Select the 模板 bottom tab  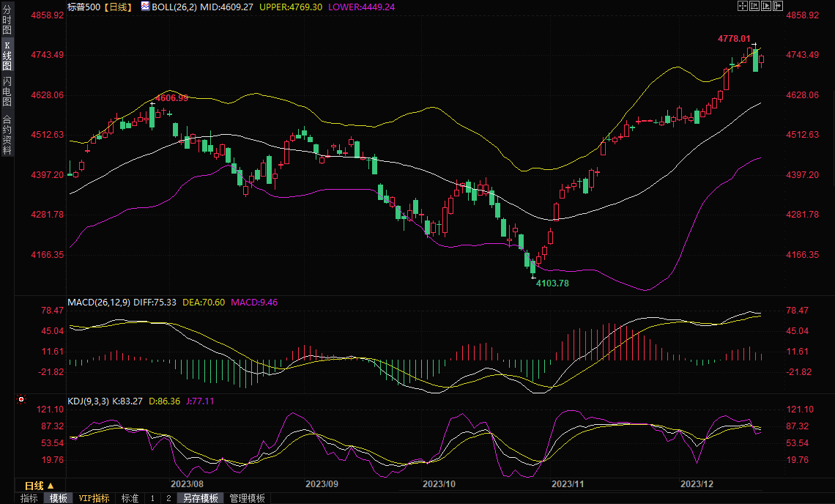click(59, 498)
